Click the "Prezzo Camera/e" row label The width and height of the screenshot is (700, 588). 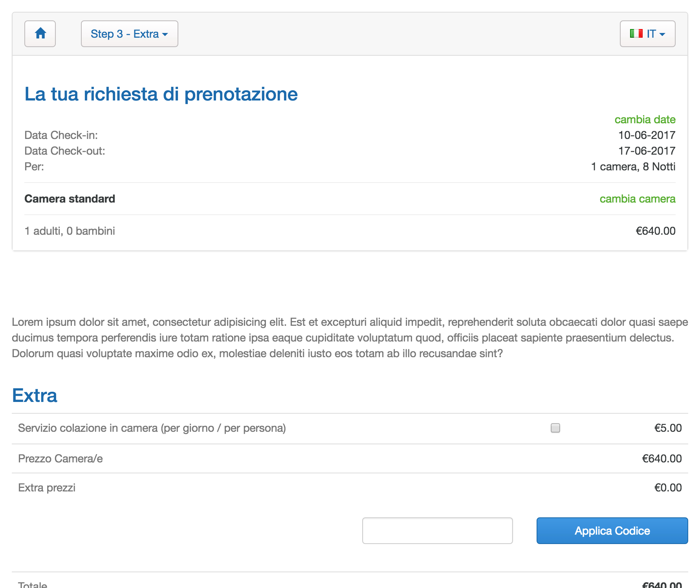[60, 458]
